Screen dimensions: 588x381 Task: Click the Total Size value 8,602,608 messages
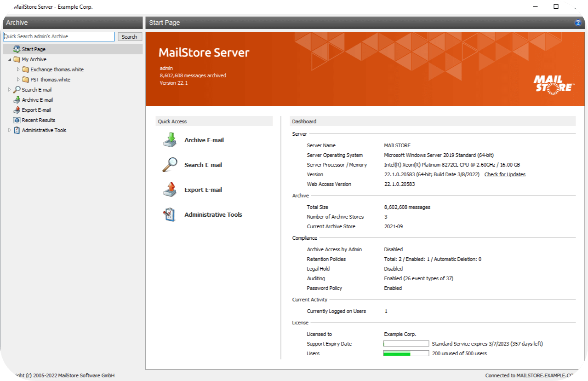click(407, 207)
